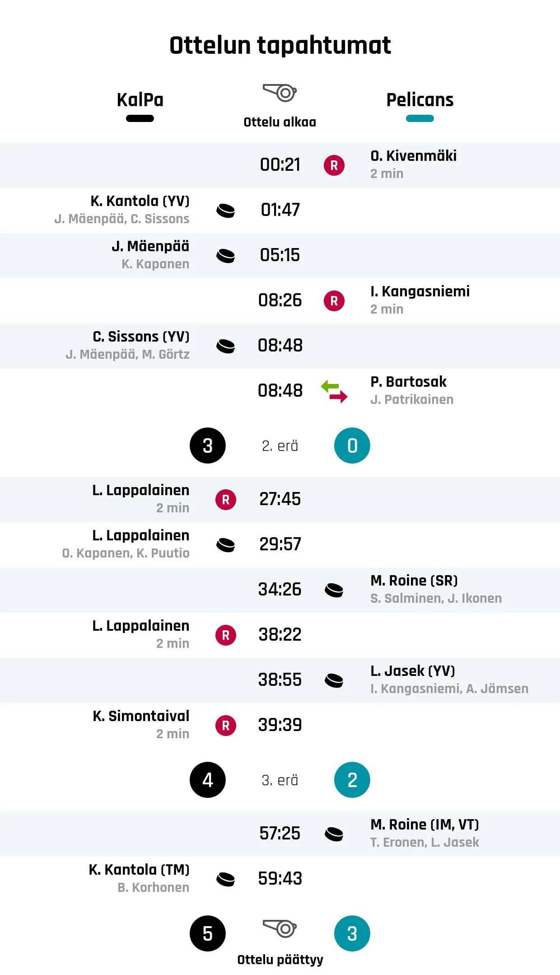Click the puck icon at 59:43
The width and height of the screenshot is (560, 975).
point(225,879)
